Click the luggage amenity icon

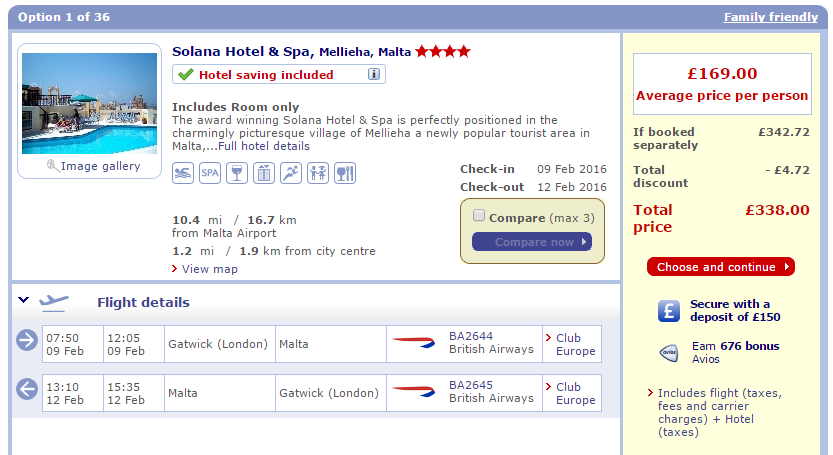(x=264, y=173)
